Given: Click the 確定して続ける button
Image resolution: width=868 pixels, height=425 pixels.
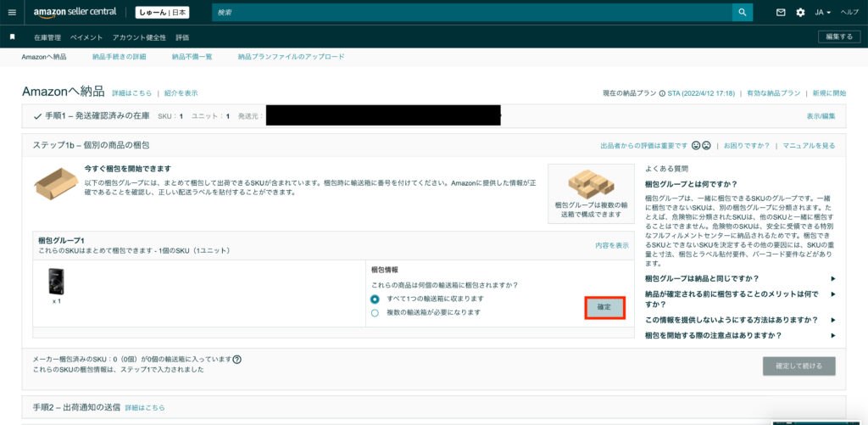Looking at the screenshot, I should [798, 366].
